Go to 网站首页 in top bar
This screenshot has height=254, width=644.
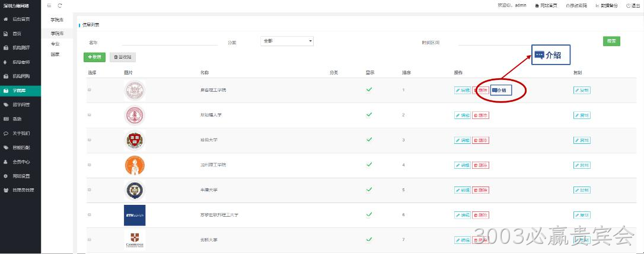[546, 6]
